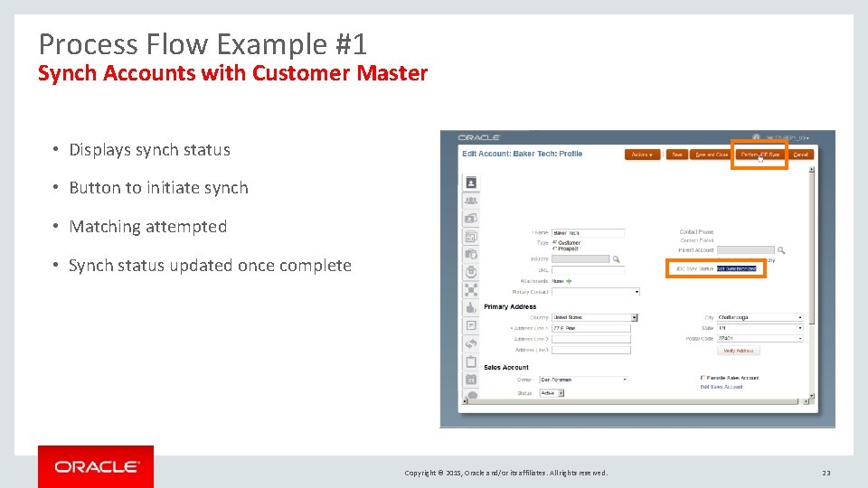Click the slide title "Process Flow Example #1"
Screen dimensions: 868x488
[203, 44]
